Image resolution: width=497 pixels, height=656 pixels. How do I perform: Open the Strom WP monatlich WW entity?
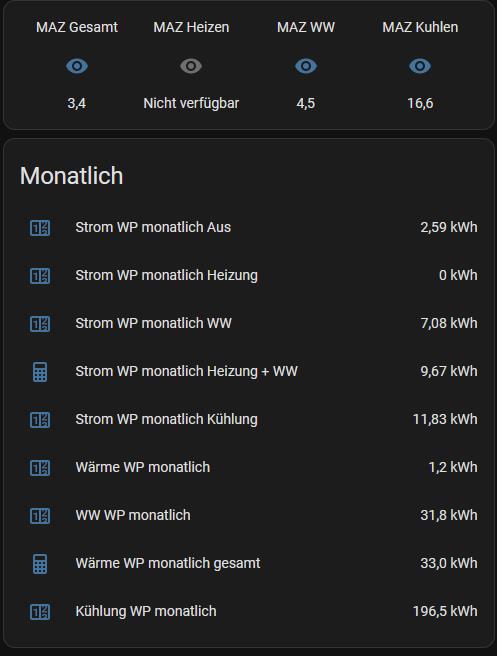click(x=249, y=323)
